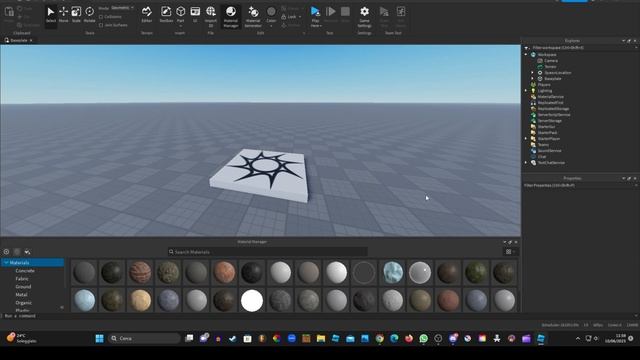Activate the Move tool
Screen dimensions: 640x360
click(x=64, y=15)
